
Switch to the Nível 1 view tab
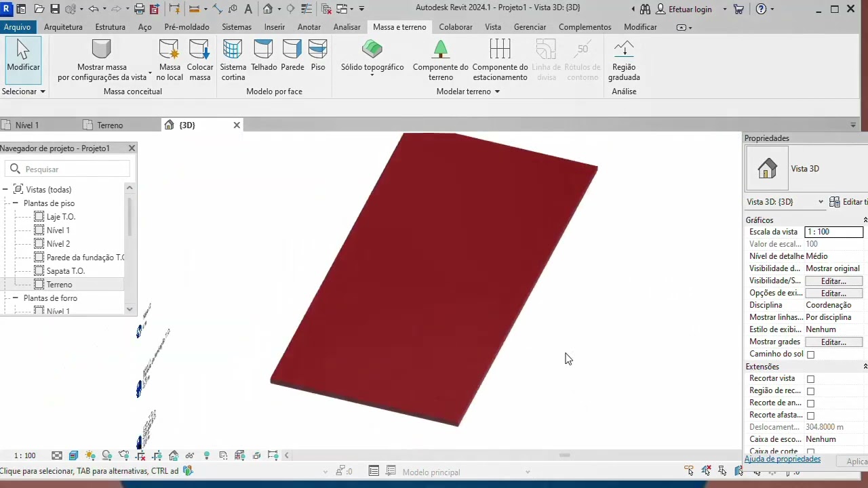click(27, 125)
